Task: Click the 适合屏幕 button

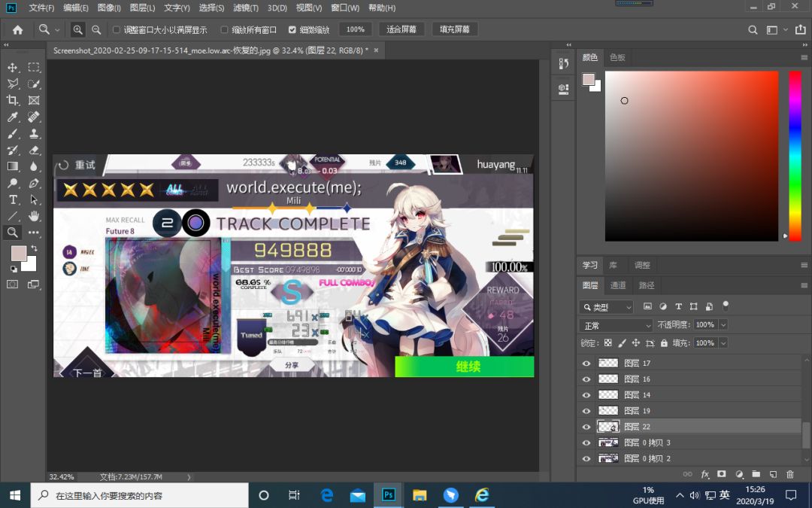Action: click(x=401, y=29)
